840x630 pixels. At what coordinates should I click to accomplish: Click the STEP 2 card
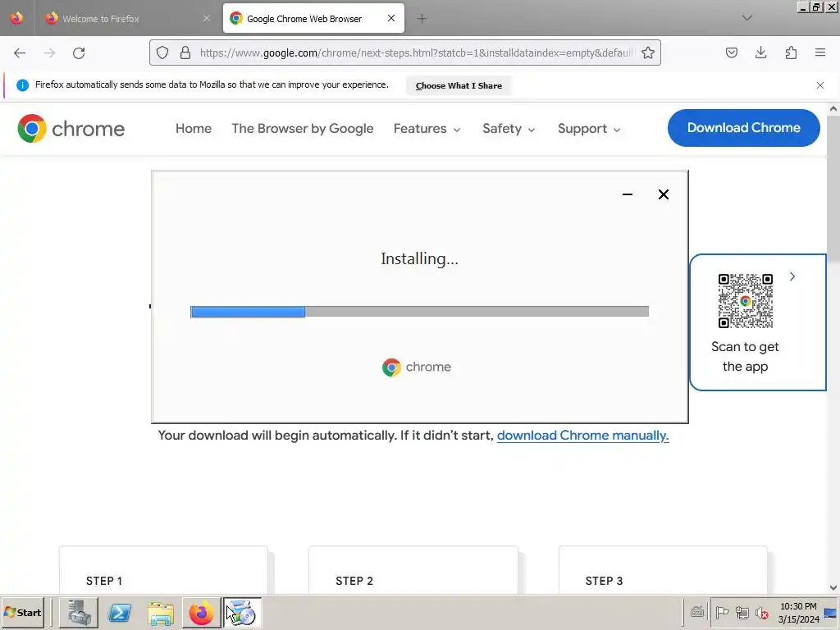[413, 570]
